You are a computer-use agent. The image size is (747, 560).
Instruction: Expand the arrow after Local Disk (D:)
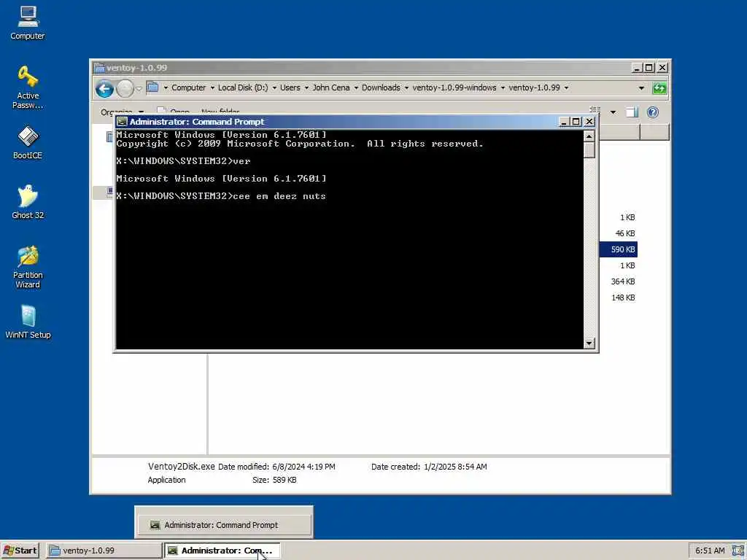[274, 88]
